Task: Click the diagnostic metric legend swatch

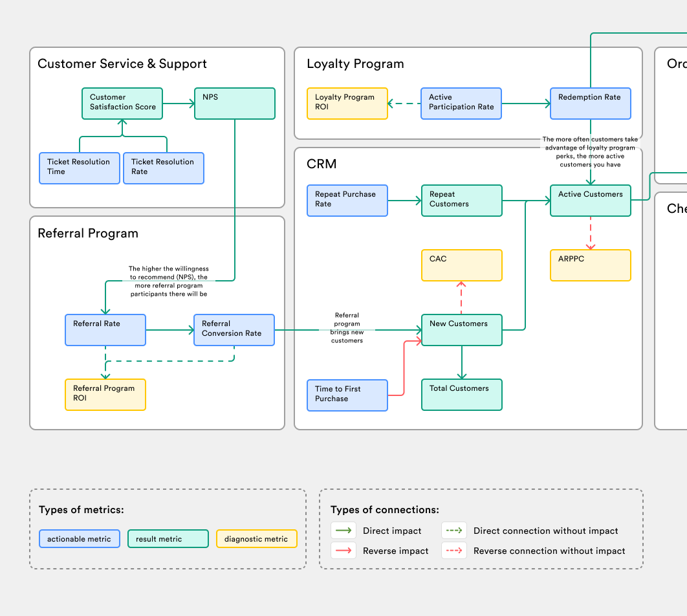Action: pos(257,539)
